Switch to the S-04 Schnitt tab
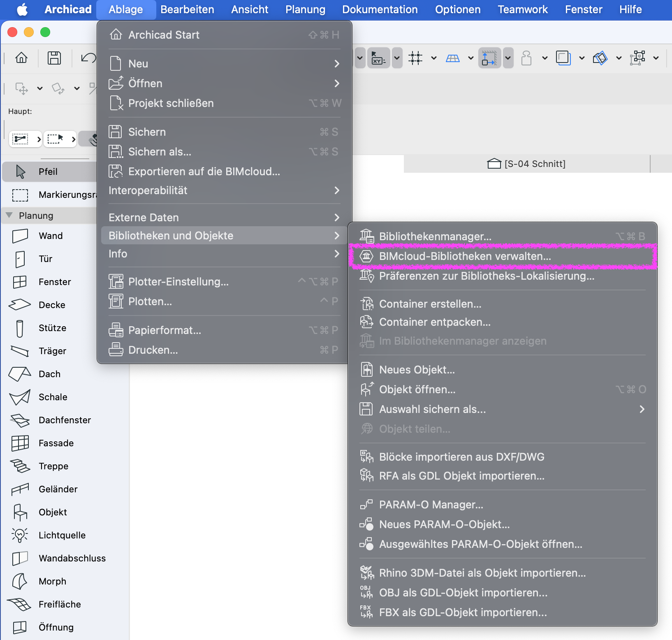The image size is (672, 640). coord(527,164)
